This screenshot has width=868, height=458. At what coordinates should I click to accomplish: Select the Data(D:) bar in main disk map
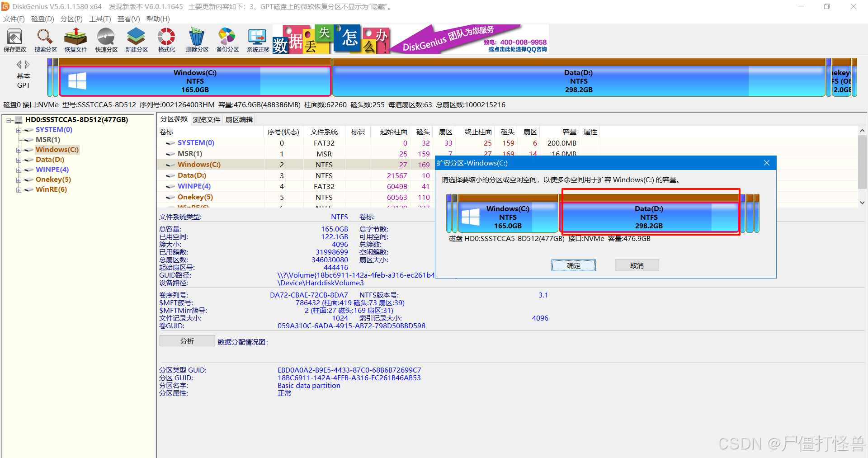[x=579, y=78]
